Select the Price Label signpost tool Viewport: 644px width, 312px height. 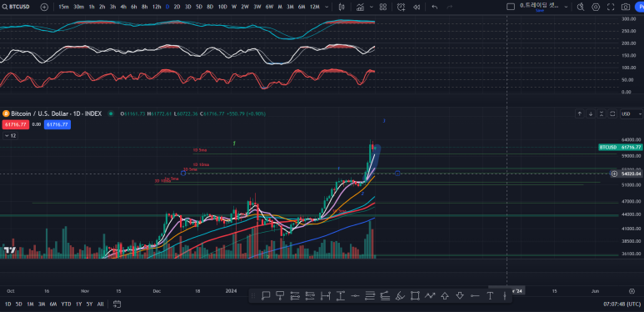pyautogui.click(x=281, y=295)
